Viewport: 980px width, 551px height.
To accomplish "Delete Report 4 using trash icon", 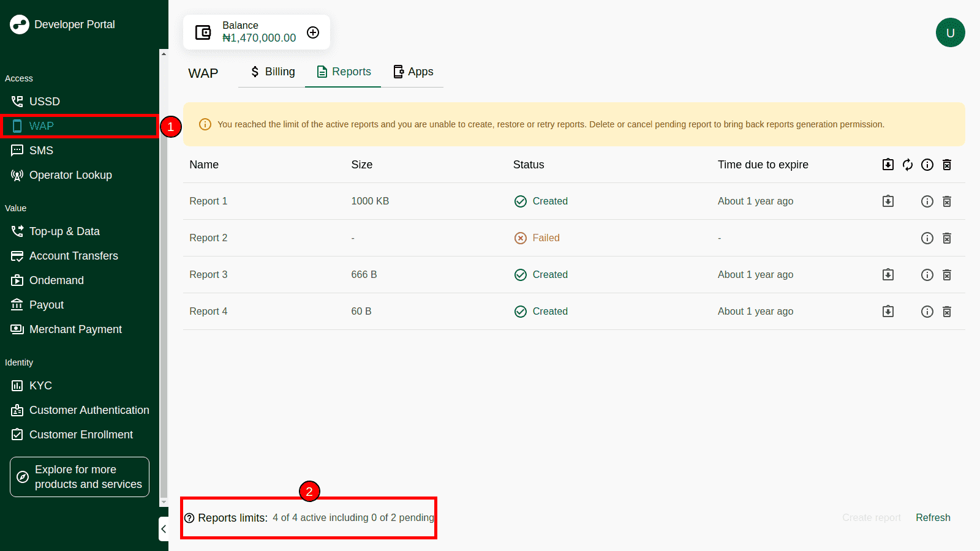I will (946, 312).
